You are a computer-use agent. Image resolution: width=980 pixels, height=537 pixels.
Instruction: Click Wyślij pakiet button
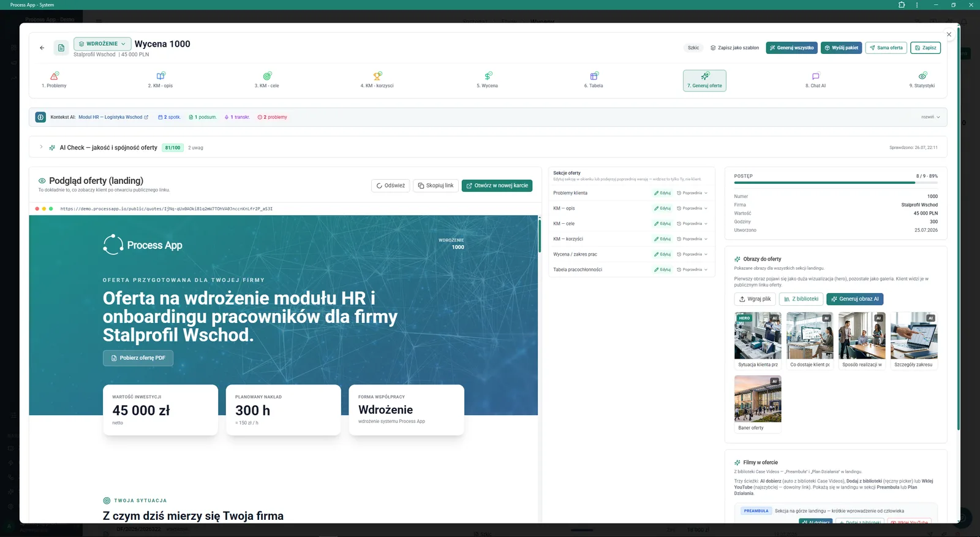point(841,48)
